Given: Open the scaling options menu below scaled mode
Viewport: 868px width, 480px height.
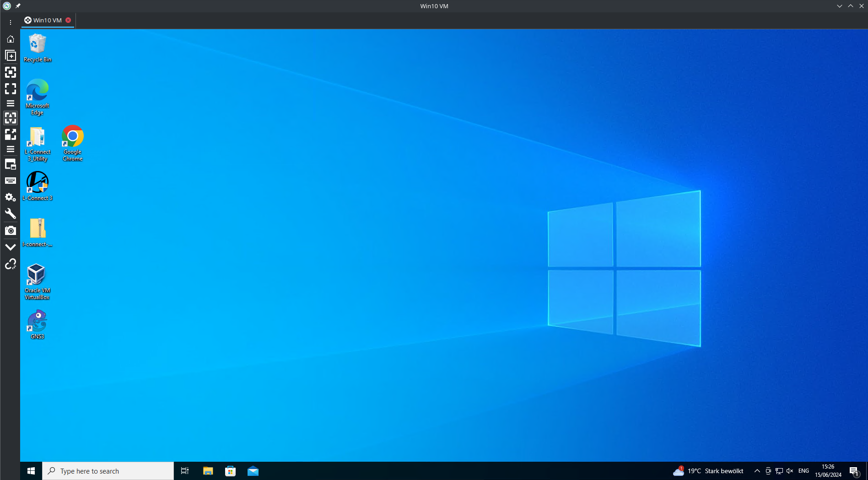Looking at the screenshot, I should (10, 149).
